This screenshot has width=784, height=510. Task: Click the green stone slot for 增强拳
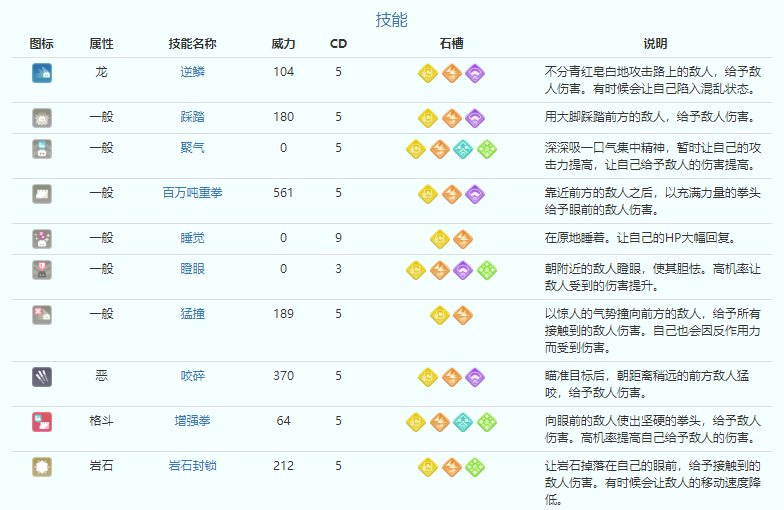coord(486,422)
